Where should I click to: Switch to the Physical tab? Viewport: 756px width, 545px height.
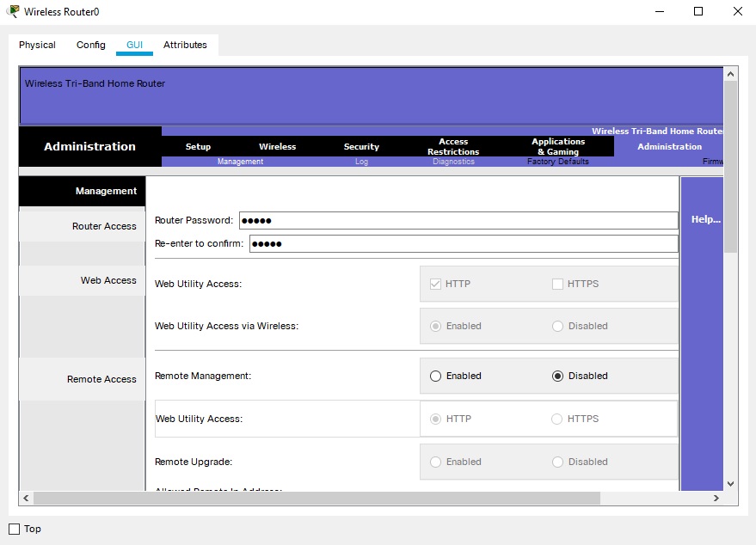point(37,45)
